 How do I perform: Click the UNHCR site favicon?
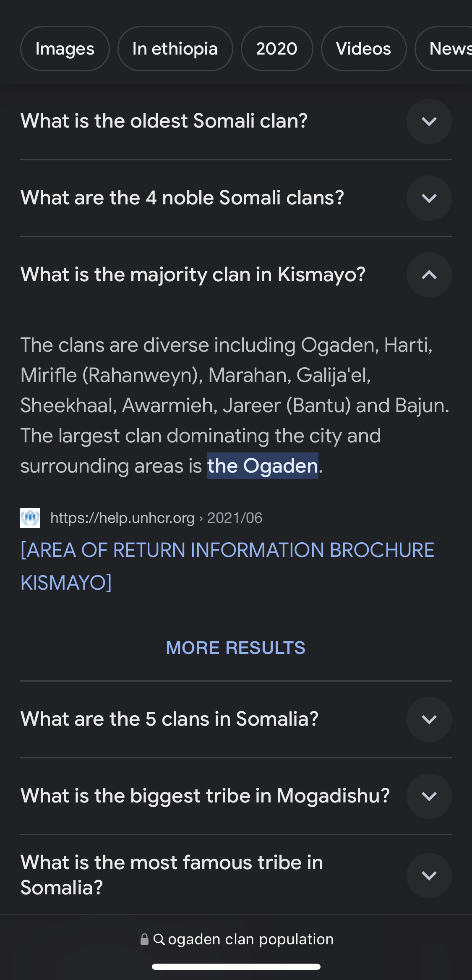pos(30,518)
